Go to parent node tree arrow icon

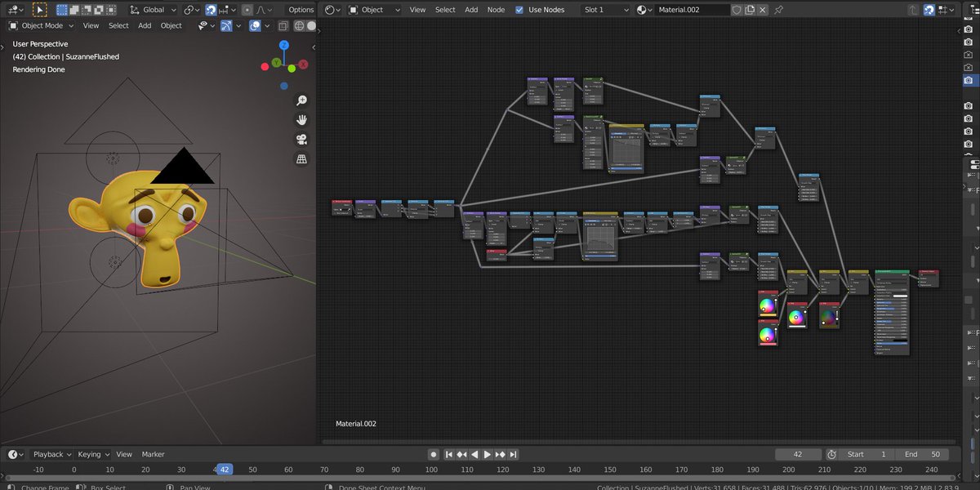tap(914, 10)
